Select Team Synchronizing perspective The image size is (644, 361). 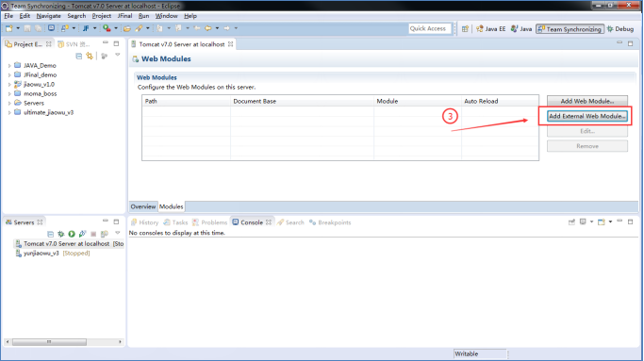point(570,29)
